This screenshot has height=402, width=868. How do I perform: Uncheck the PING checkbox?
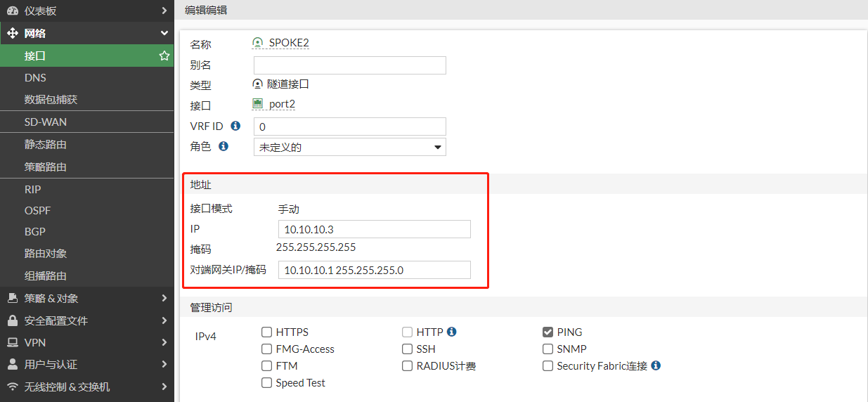548,332
